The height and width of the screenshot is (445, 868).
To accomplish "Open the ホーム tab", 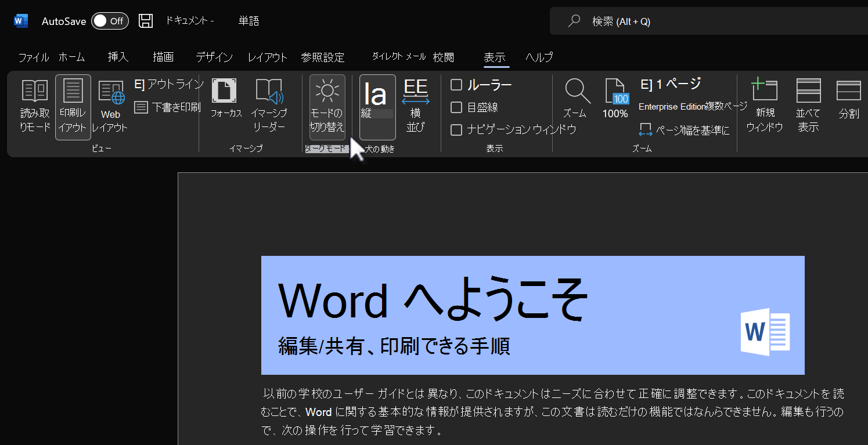I will click(72, 57).
